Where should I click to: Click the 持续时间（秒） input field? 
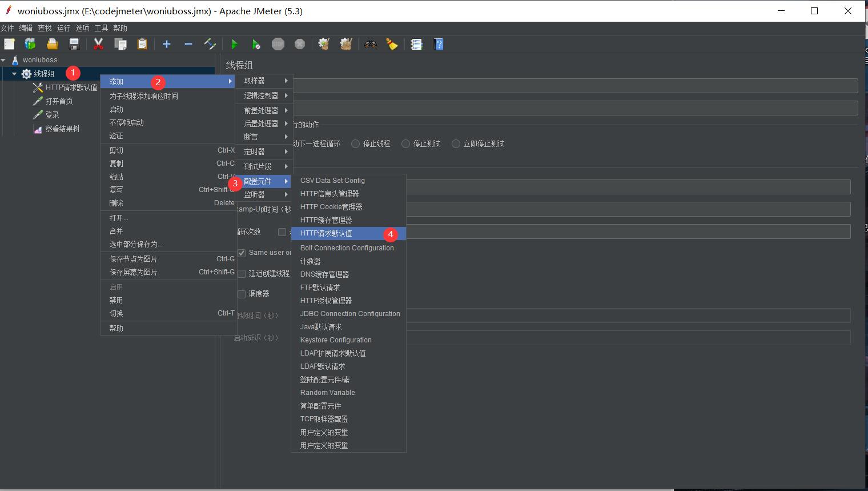point(628,316)
